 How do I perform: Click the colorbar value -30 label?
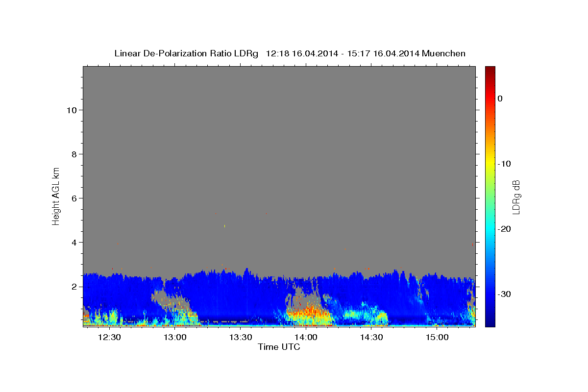504,294
